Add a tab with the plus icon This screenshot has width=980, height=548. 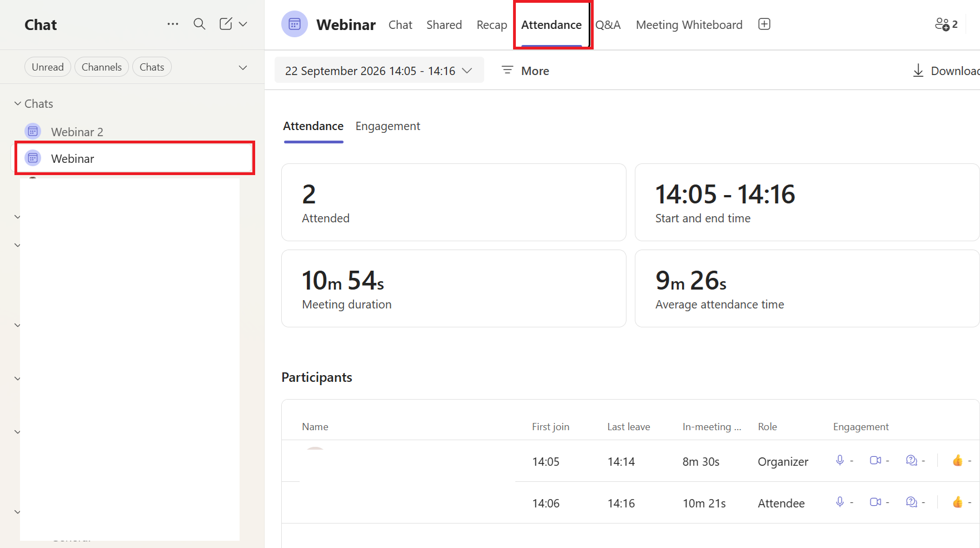coord(764,24)
